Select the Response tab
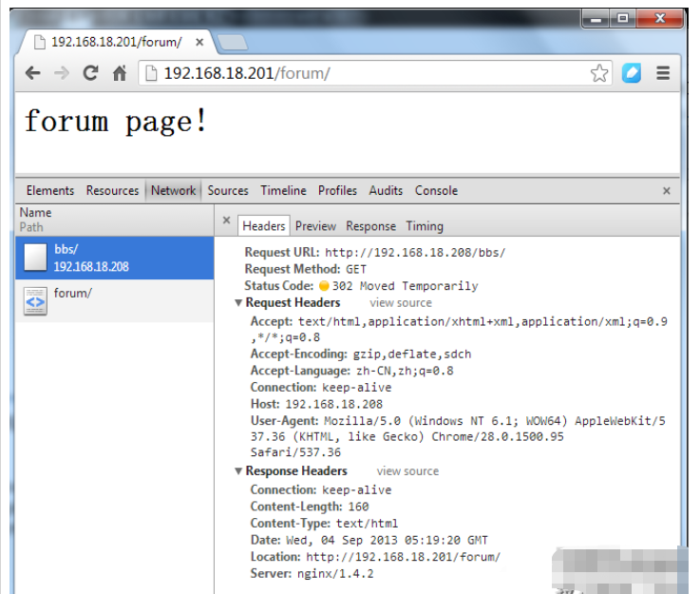Screen dimensions: 700x594 click(x=371, y=226)
